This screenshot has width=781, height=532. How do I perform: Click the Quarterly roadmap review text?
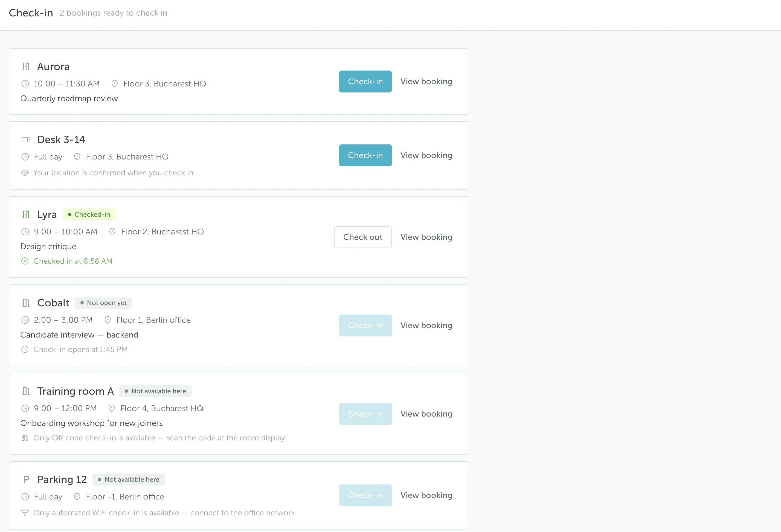tap(69, 98)
